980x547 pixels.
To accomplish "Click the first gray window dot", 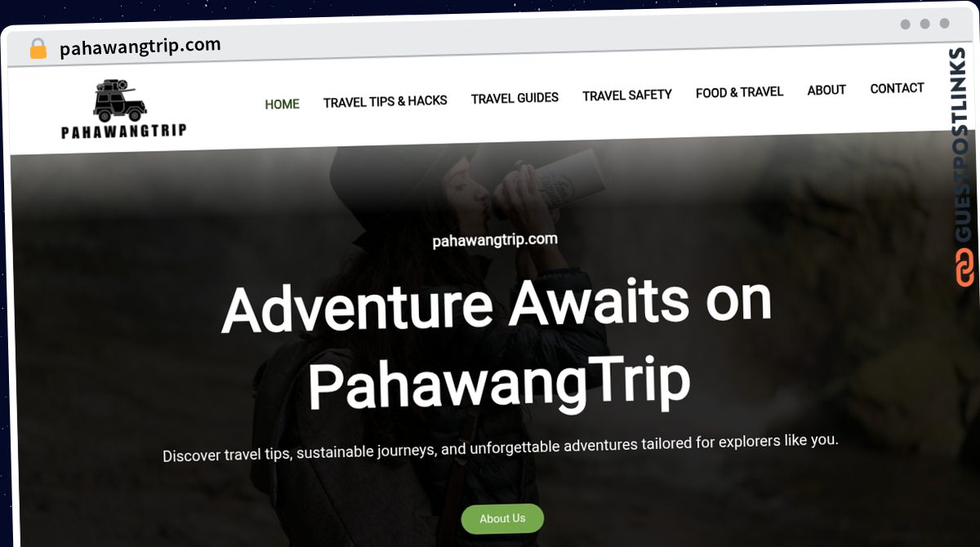I will [x=906, y=24].
